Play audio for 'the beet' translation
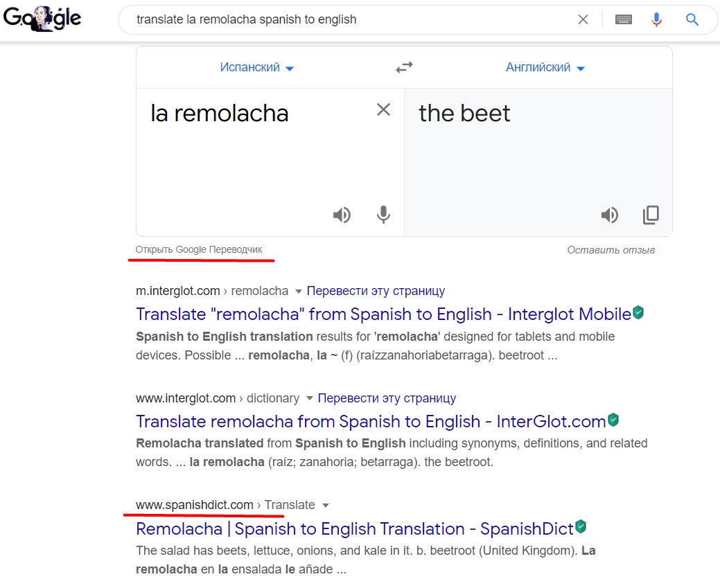 610,215
